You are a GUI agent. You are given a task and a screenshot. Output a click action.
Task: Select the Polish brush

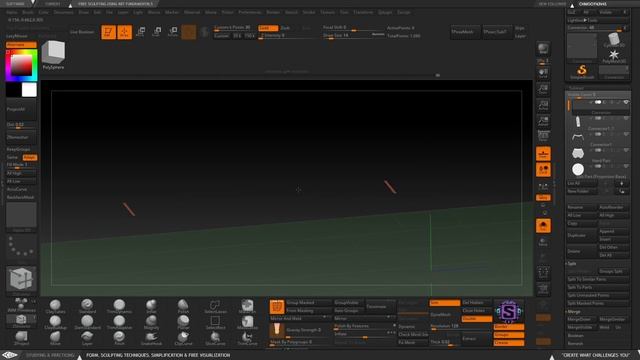pos(183,306)
